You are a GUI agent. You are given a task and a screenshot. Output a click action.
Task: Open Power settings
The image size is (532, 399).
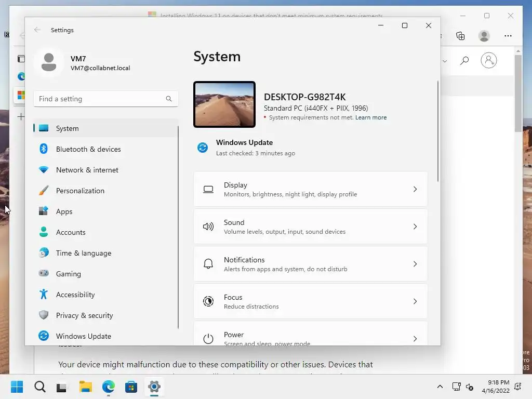[x=311, y=334]
